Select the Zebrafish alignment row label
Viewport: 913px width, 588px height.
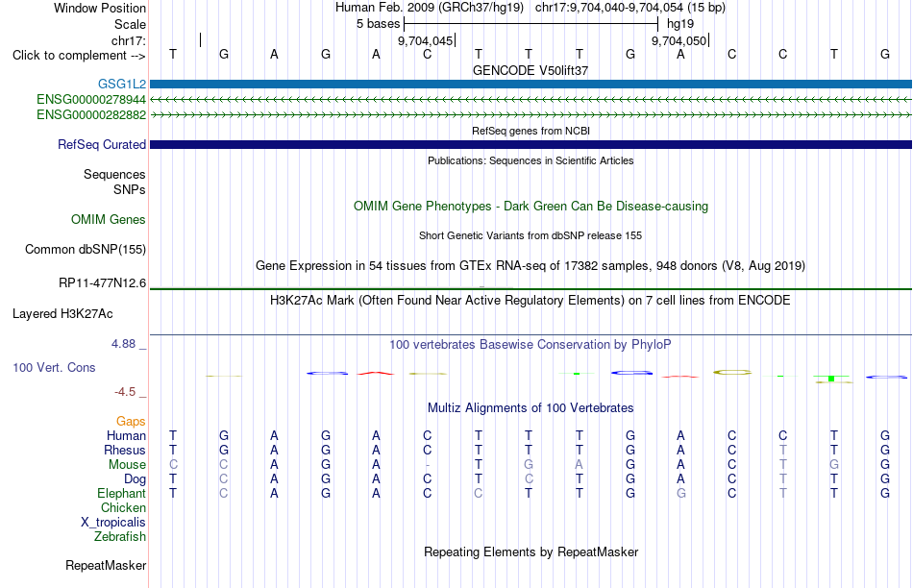119,536
